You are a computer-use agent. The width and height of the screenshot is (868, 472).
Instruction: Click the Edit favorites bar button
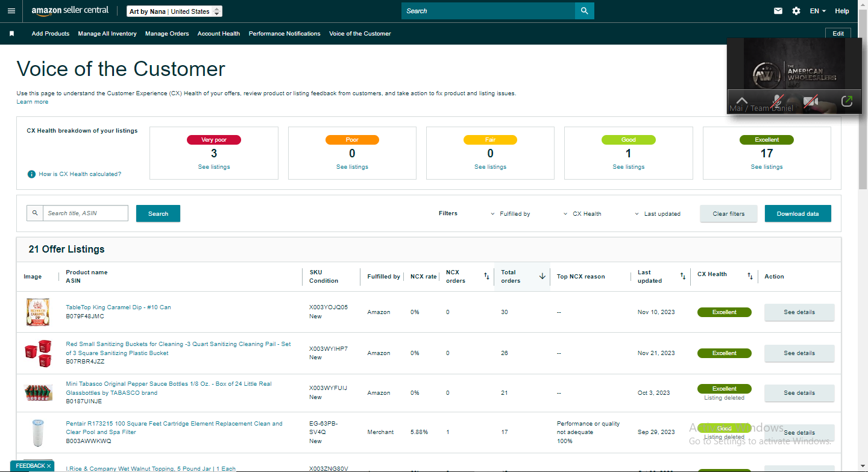click(x=838, y=34)
